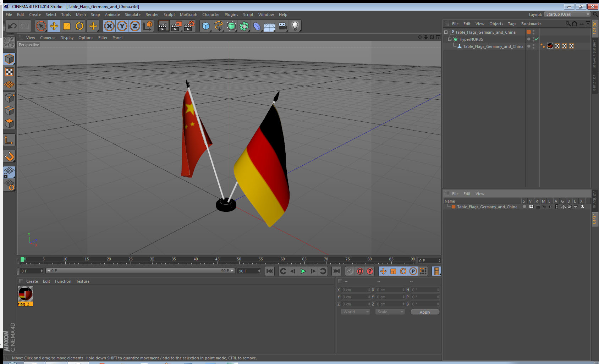Viewport: 599px width, 364px height.
Task: Open the Array modeling objects
Action: pyautogui.click(x=244, y=26)
